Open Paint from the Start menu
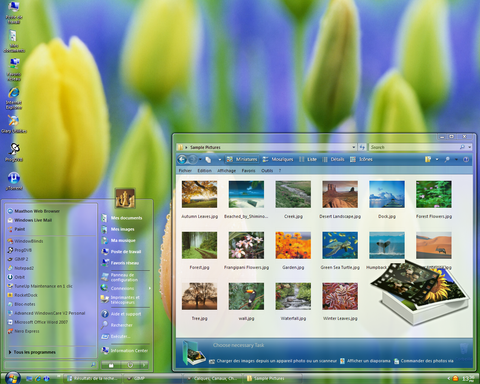This screenshot has width=480, height=384. click(16, 229)
